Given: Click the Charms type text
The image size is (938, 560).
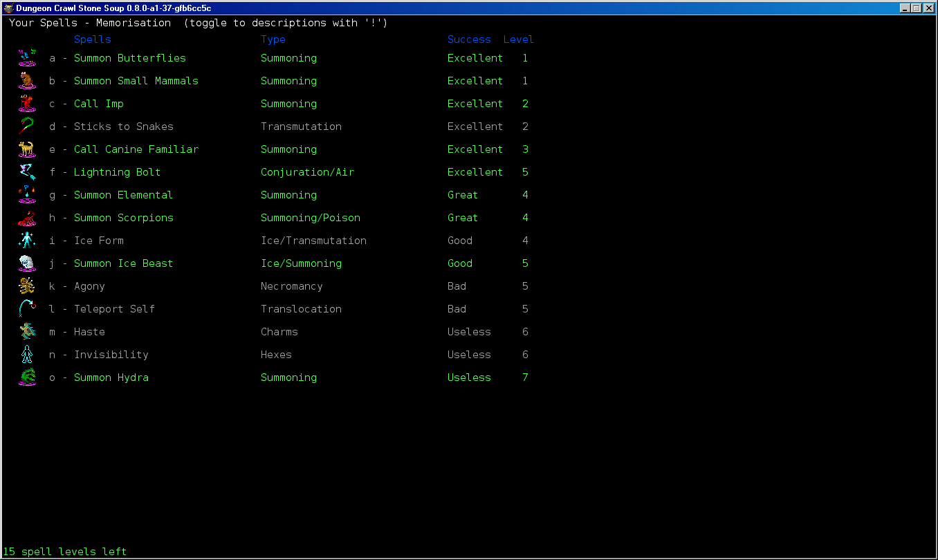Looking at the screenshot, I should click(279, 332).
